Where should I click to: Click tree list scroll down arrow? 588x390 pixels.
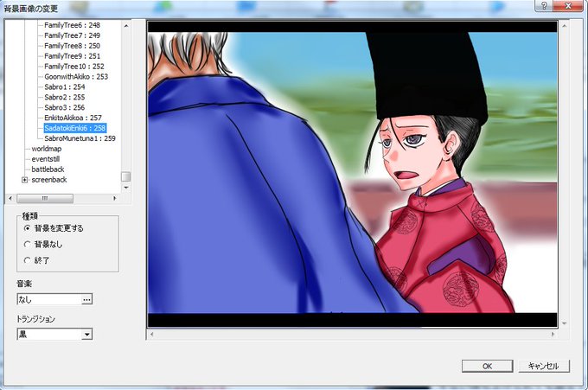pyautogui.click(x=126, y=187)
